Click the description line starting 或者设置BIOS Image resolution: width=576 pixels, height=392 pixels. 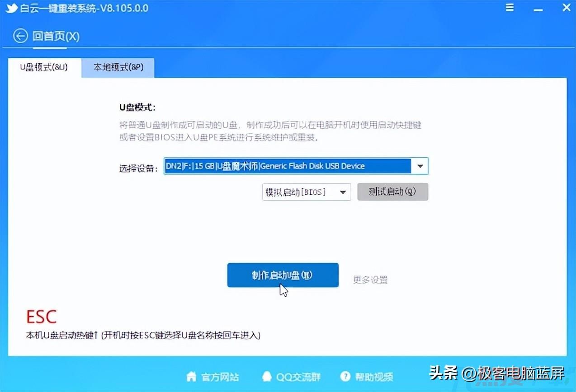coord(219,137)
